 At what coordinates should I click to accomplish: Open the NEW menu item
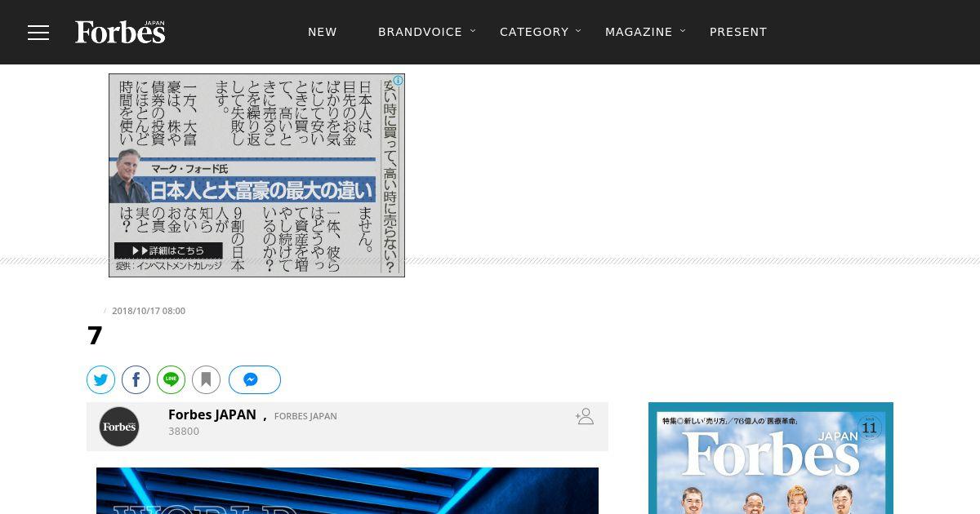click(x=323, y=32)
